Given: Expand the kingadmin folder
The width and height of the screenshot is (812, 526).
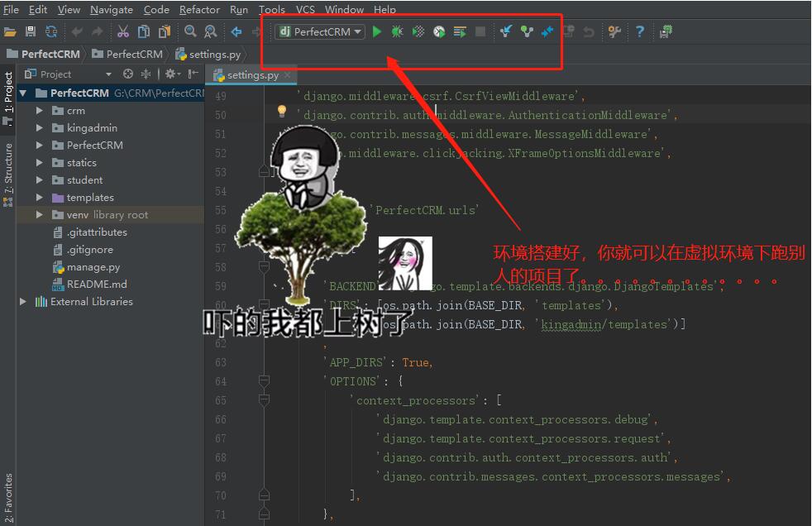Looking at the screenshot, I should point(40,128).
